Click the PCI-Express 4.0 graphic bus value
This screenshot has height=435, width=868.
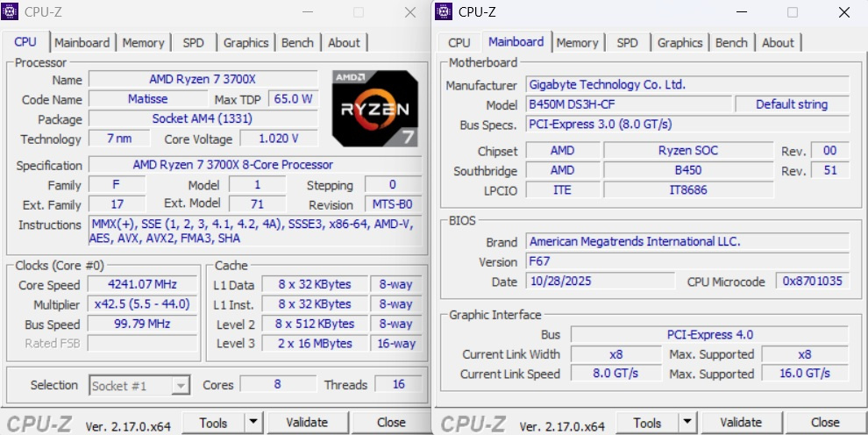(x=709, y=334)
